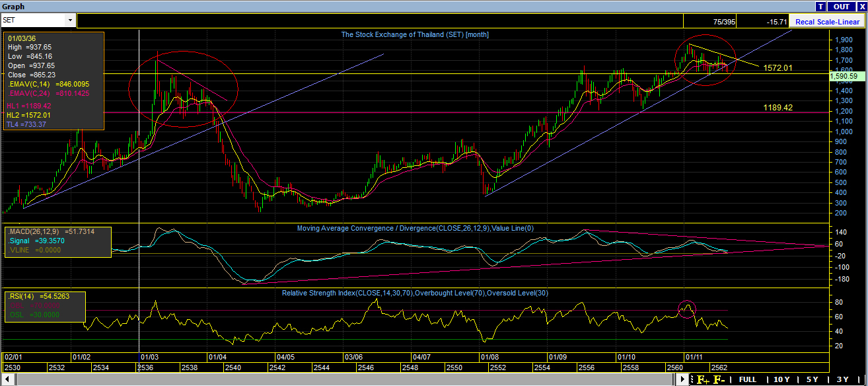Click the date "01/03/36" in data box

21,38
